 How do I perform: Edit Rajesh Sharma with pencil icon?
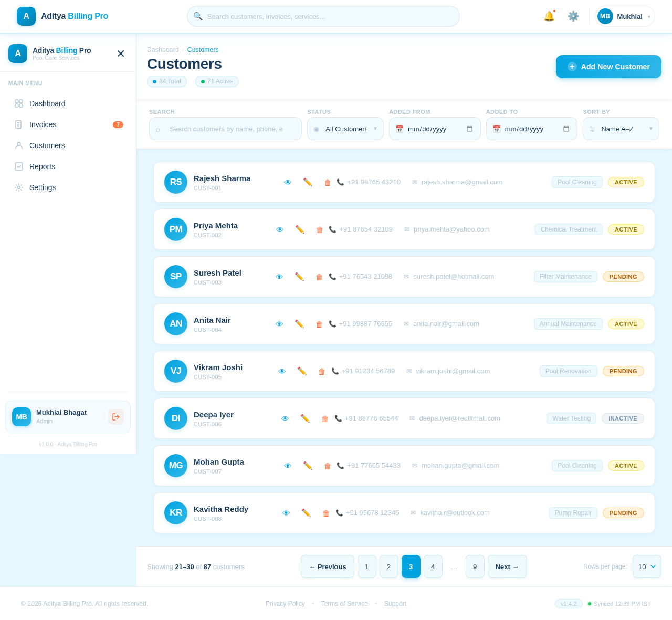308,182
